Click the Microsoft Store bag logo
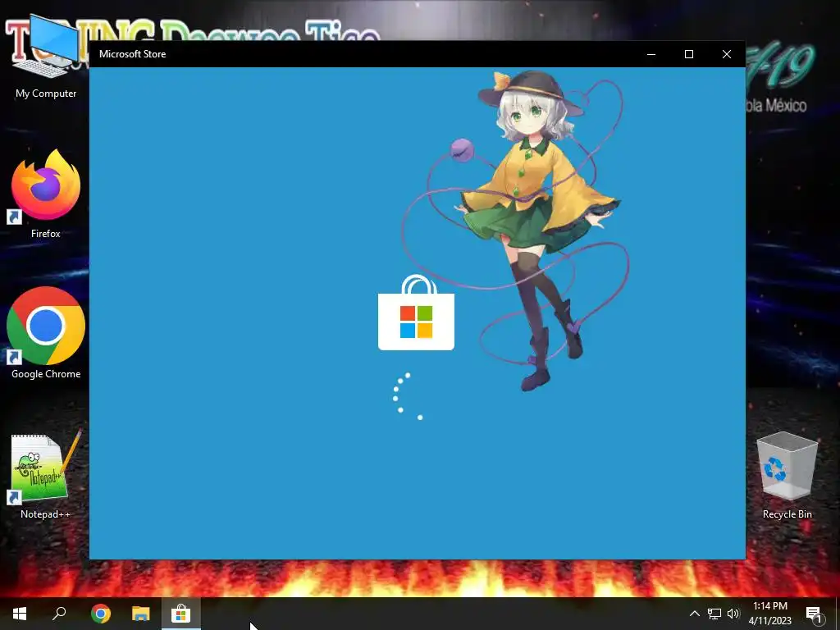The image size is (840, 630). click(416, 313)
